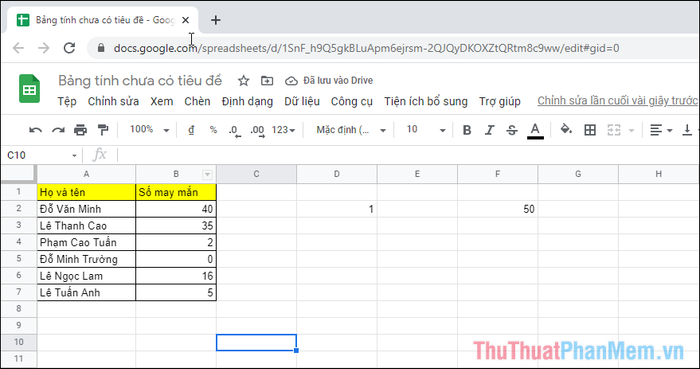
Task: Open the 123 number formats dropdown
Action: pos(284,130)
